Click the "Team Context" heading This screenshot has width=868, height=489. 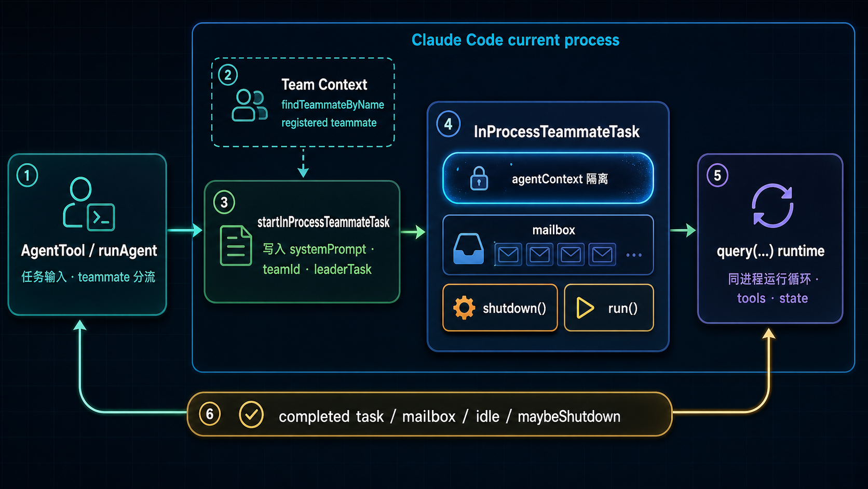click(x=324, y=84)
